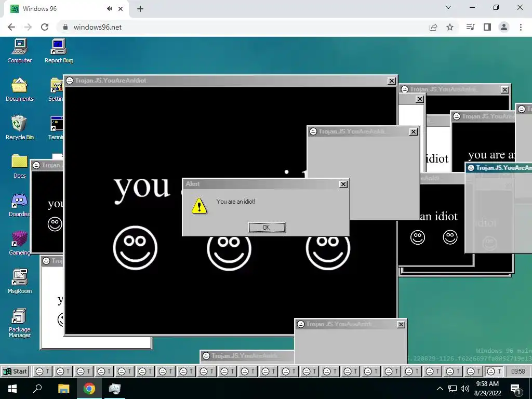Select the first Trojan taskbar entry after Start
Viewport: 532px width, 399px height.
(43, 371)
